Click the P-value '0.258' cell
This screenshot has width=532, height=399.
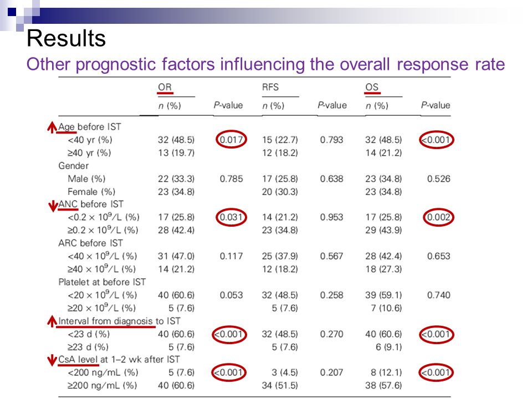coord(331,295)
